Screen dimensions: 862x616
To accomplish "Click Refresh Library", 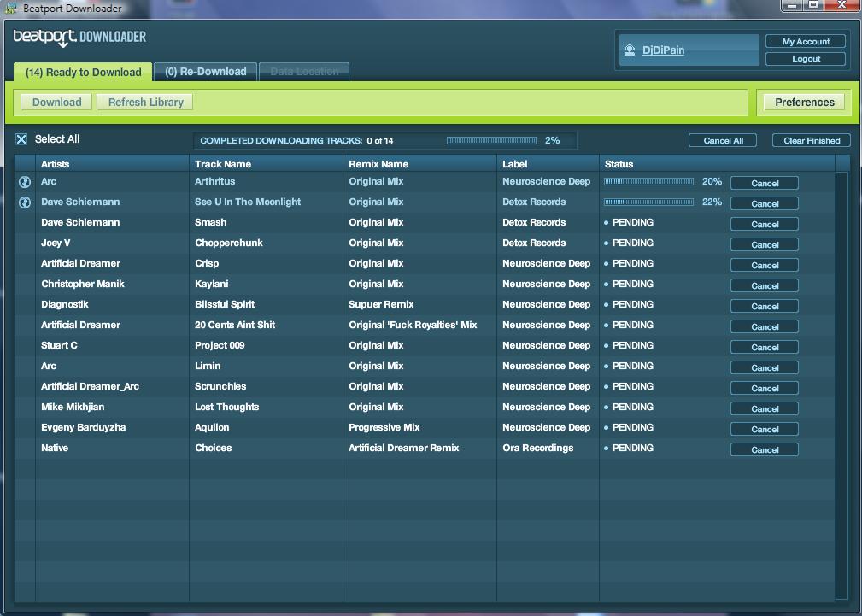I will pos(145,103).
